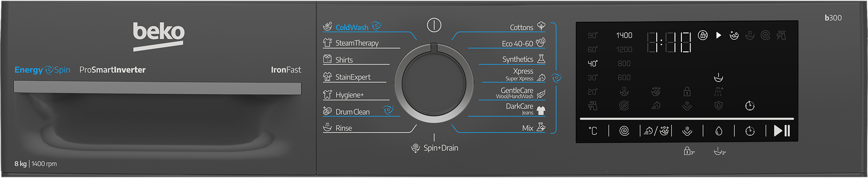The image size is (868, 178).
Task: Click the lit 1400 spin speed indicator
Action: pyautogui.click(x=624, y=35)
